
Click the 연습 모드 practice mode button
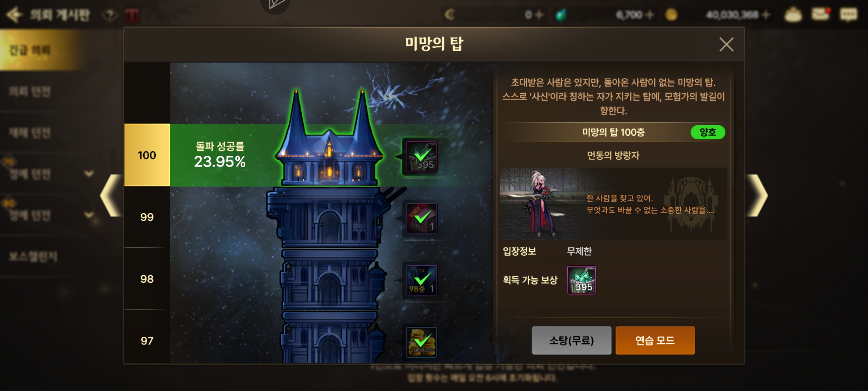coord(655,340)
